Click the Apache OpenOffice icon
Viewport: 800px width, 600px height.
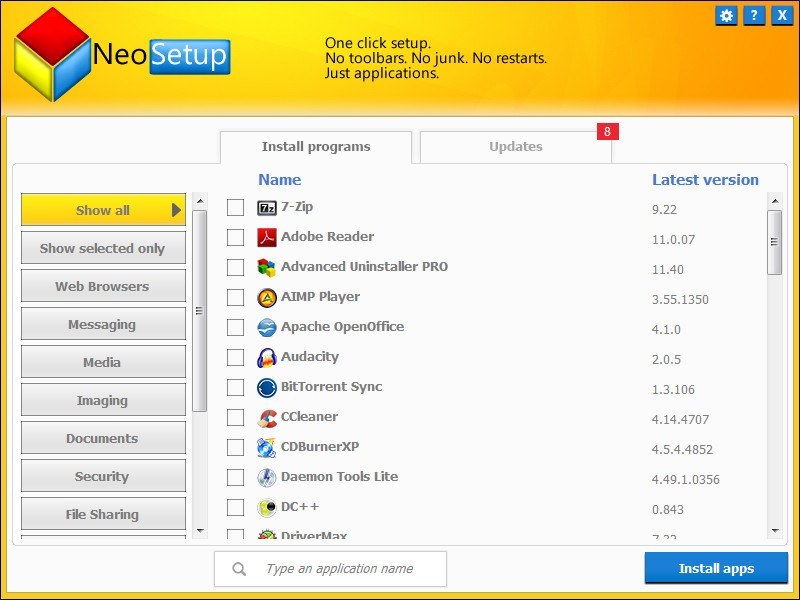click(x=267, y=328)
